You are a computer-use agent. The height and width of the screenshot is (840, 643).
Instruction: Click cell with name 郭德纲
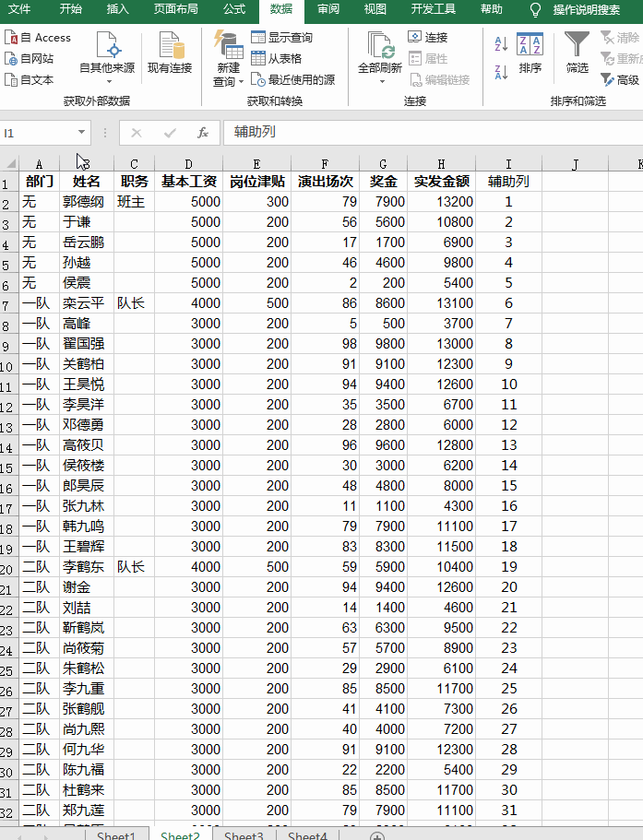coord(87,202)
